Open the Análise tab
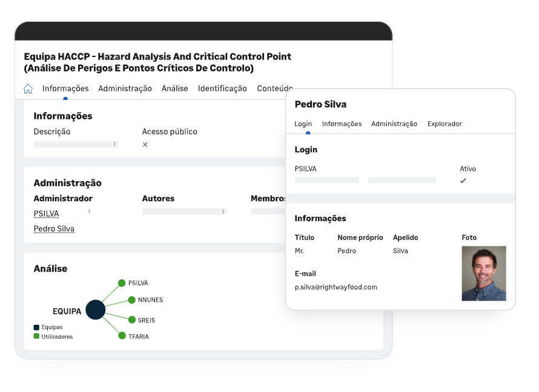The image size is (539, 392). [174, 88]
